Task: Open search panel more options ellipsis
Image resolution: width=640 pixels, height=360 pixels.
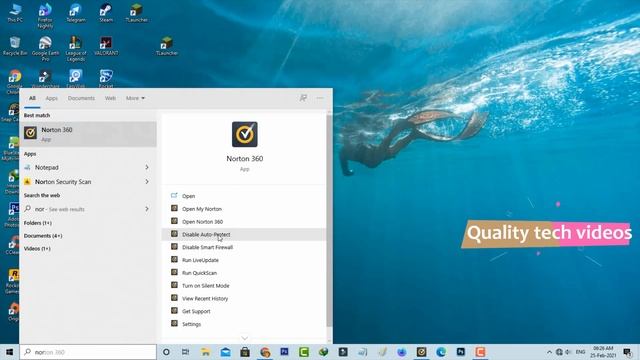Action: coord(320,98)
